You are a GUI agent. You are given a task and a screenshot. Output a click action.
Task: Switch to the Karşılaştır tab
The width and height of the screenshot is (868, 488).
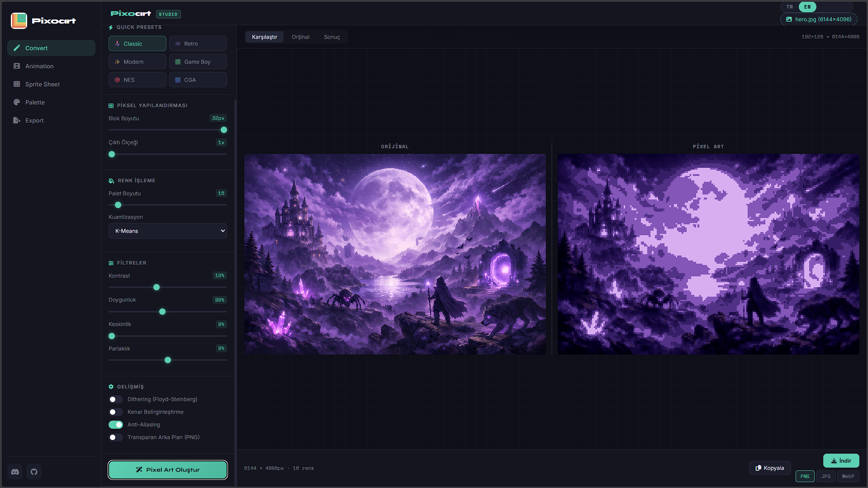265,37
